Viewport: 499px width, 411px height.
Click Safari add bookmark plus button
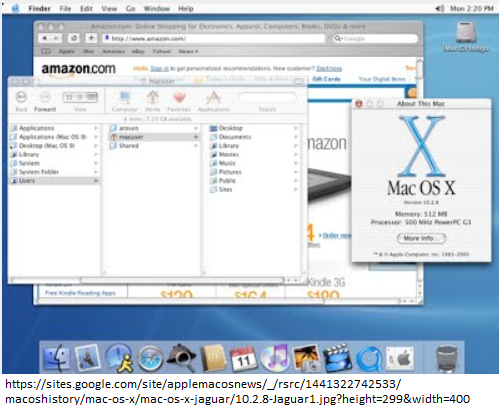[91, 38]
